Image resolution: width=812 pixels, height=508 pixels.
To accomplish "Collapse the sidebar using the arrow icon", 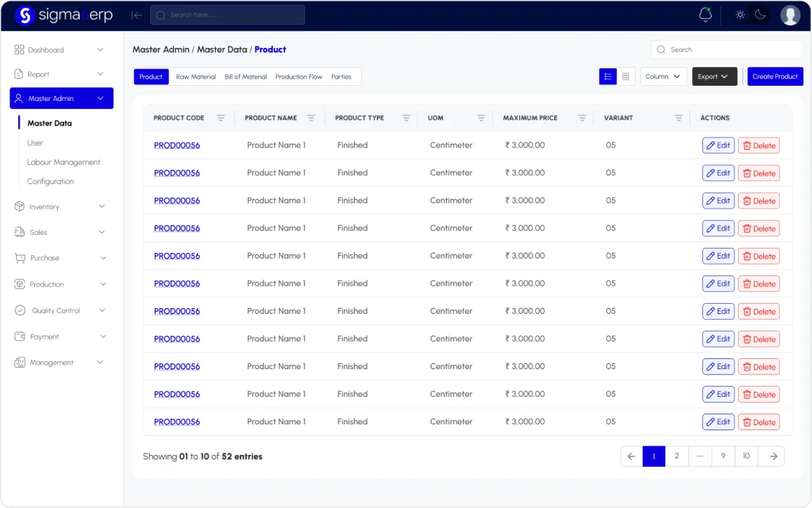I will coord(137,15).
